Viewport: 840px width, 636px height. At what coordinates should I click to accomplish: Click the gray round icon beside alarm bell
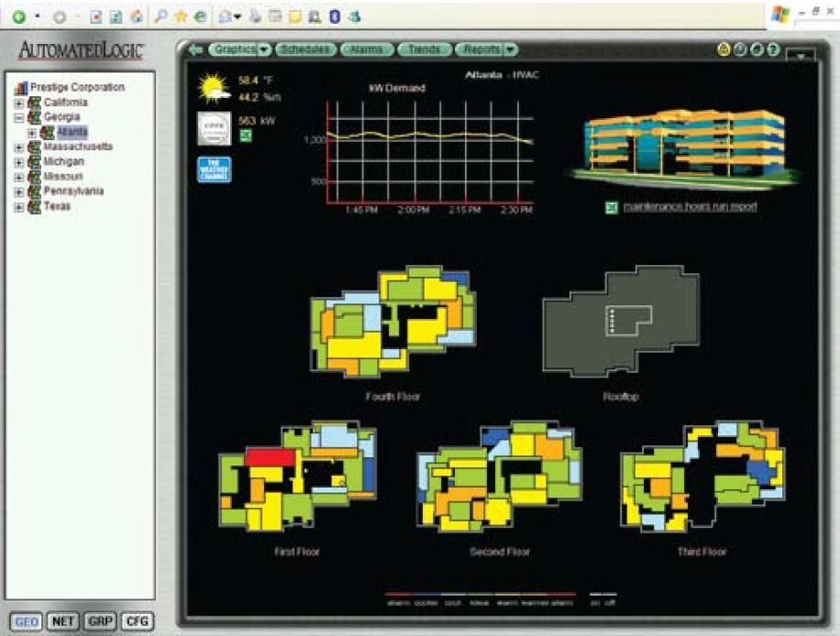click(740, 49)
